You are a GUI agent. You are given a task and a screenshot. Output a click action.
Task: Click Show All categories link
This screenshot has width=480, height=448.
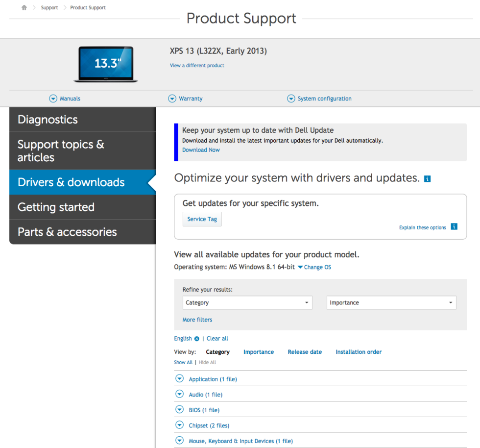tap(183, 362)
